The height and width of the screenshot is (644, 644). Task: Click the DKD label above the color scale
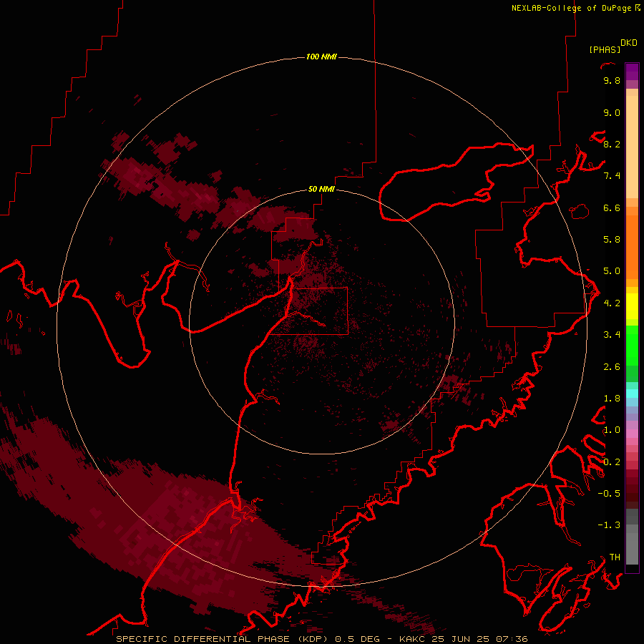[629, 43]
